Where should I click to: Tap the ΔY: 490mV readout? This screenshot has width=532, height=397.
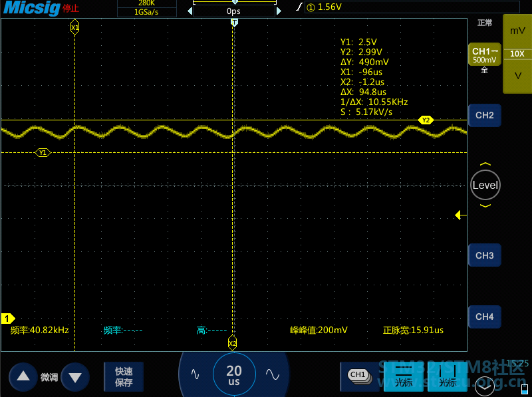364,62
